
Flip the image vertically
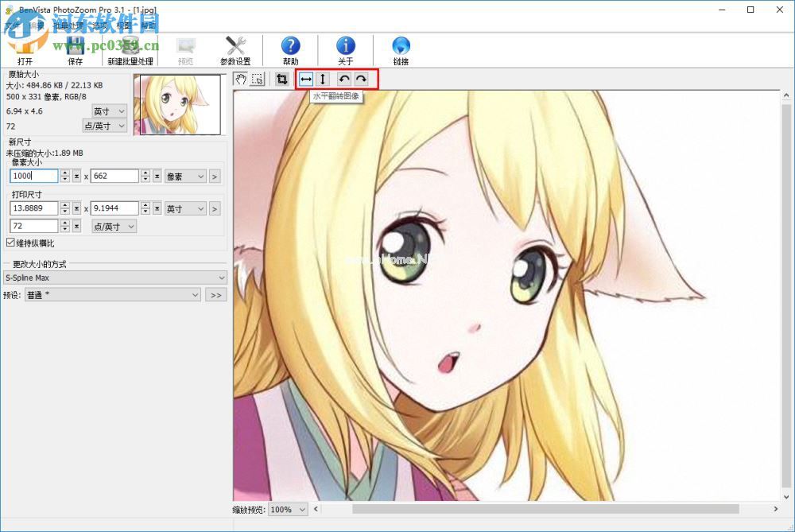[323, 79]
